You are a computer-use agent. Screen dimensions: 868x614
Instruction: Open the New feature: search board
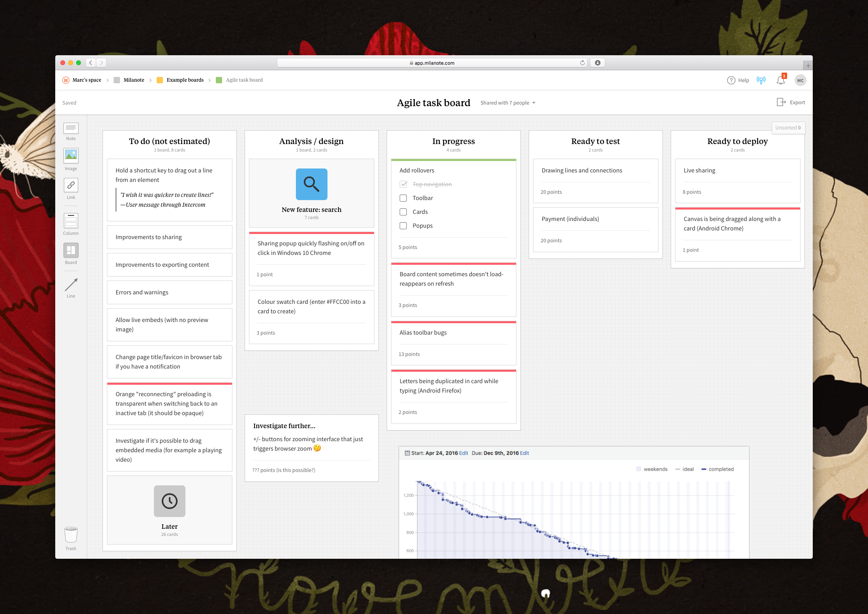point(312,185)
